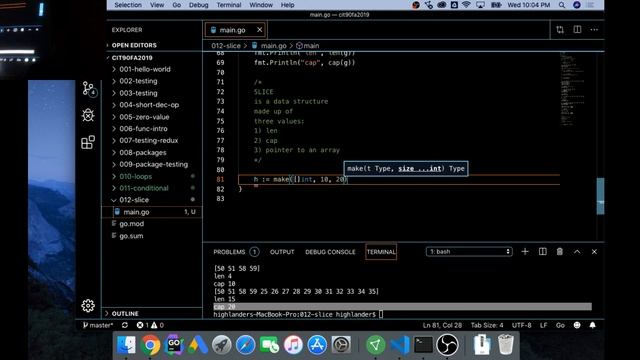
Task: Open Safari from the dock
Action: pyautogui.click(x=245, y=345)
